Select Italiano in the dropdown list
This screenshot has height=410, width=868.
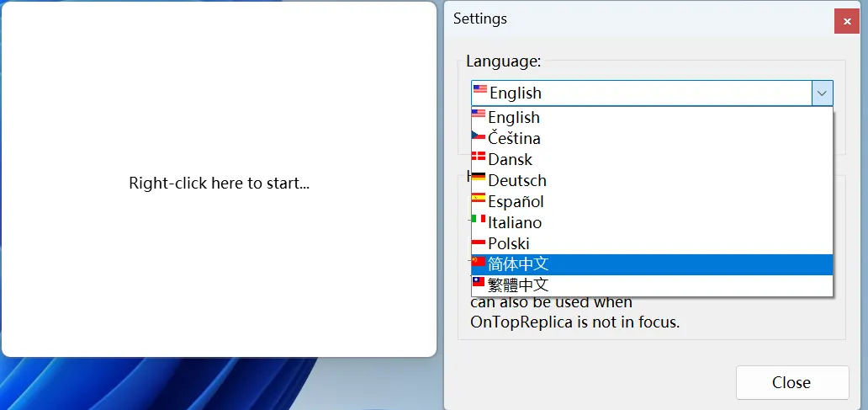click(x=652, y=223)
